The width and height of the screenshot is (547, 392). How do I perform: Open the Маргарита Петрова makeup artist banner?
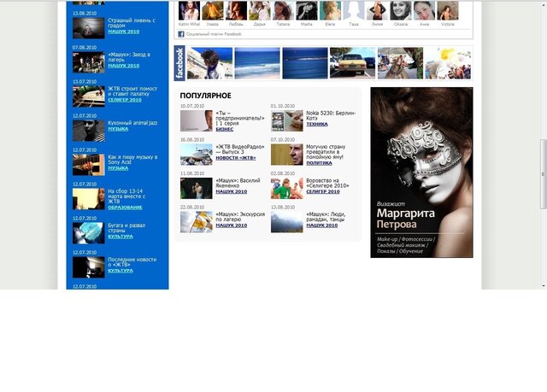point(421,173)
